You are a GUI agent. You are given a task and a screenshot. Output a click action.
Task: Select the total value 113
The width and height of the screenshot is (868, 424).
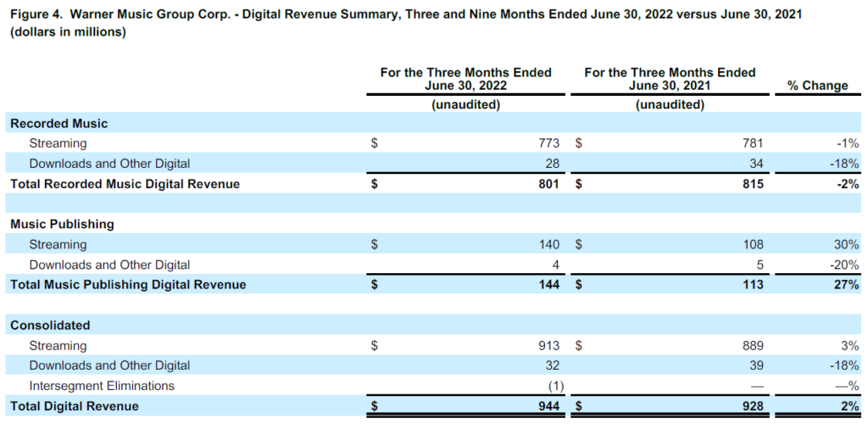coord(754,285)
